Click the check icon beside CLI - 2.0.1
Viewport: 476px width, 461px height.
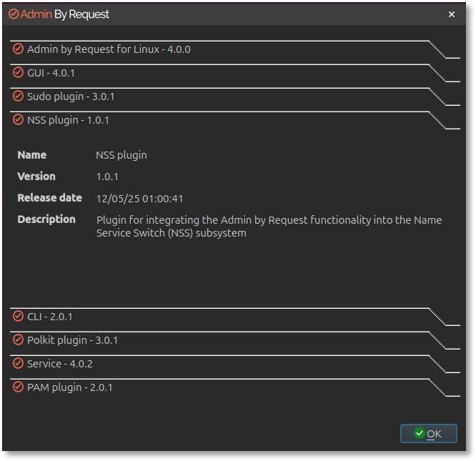pos(18,317)
